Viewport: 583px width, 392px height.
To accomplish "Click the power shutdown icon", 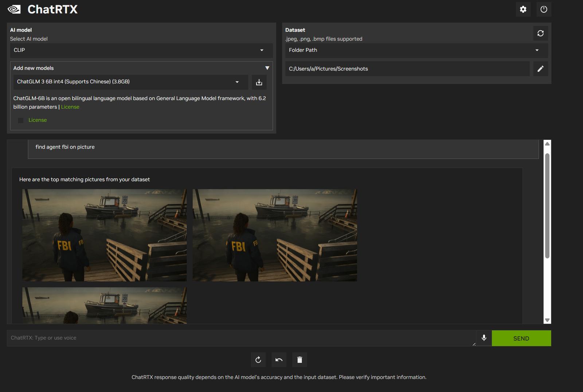I will coord(544,9).
